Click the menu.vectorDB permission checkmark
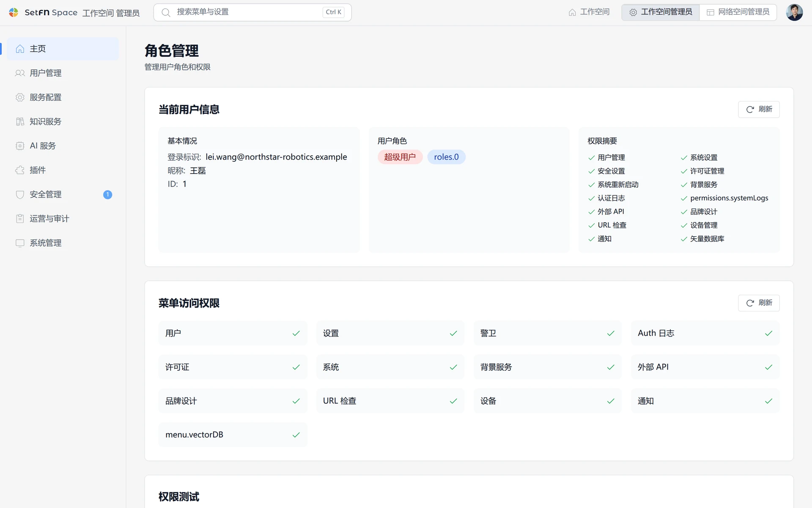The height and width of the screenshot is (508, 812). click(296, 435)
